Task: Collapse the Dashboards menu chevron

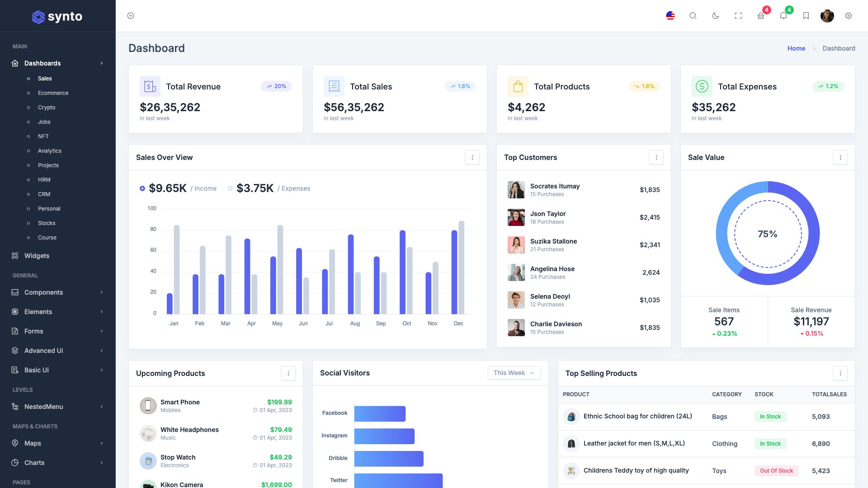Action: click(101, 63)
